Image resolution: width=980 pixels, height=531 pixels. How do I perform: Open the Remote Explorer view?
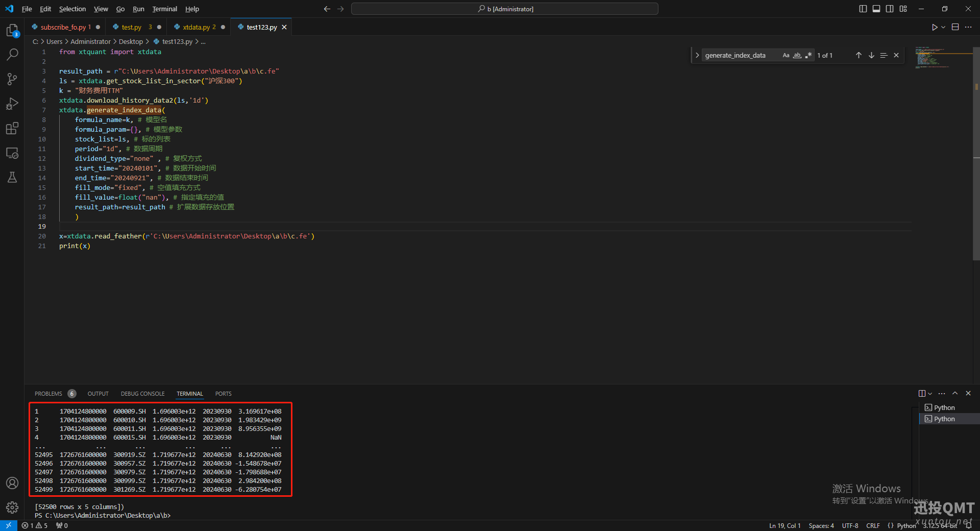(12, 153)
